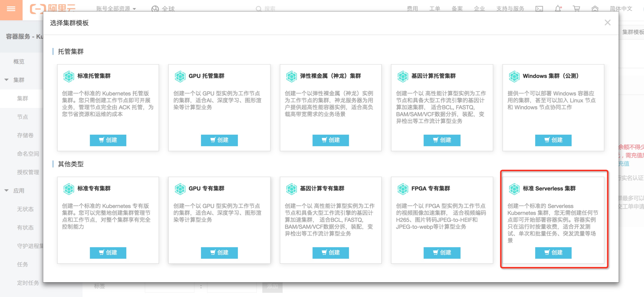This screenshot has width=644, height=297.
Task: Create a GPU 专有集群
Action: click(219, 253)
